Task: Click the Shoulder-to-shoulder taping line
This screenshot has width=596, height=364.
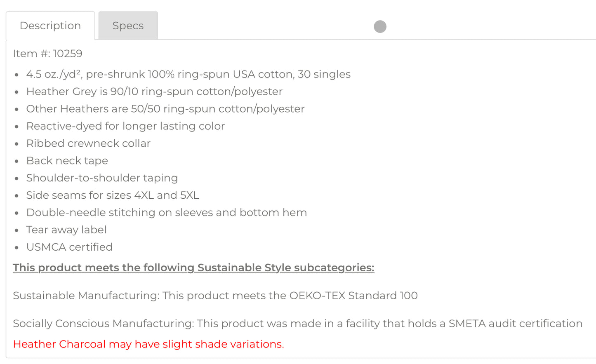Action: (x=102, y=178)
